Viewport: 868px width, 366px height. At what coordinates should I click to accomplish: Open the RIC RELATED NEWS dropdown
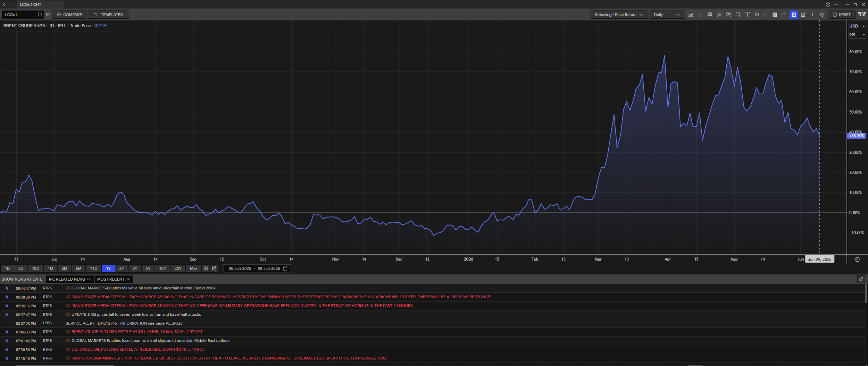coord(69,279)
